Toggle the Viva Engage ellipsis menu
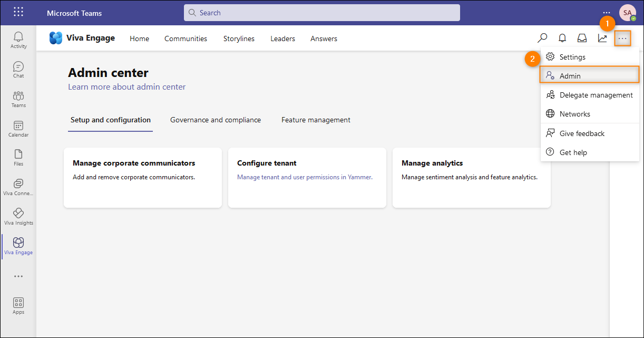644x338 pixels. [x=622, y=38]
